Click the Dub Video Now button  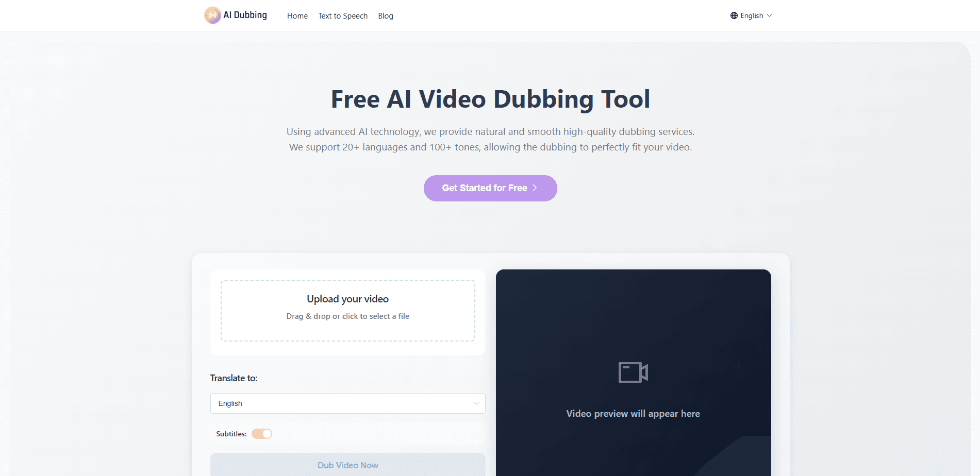(x=348, y=465)
